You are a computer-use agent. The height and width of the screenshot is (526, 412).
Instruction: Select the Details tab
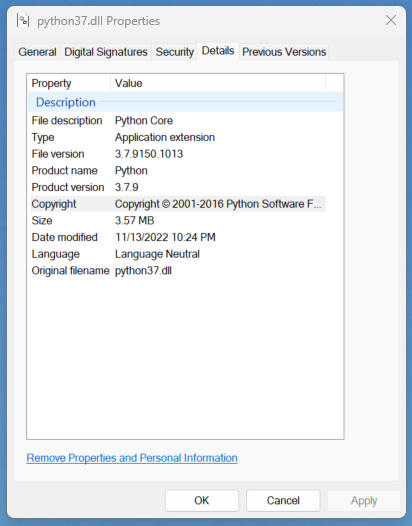(x=218, y=51)
